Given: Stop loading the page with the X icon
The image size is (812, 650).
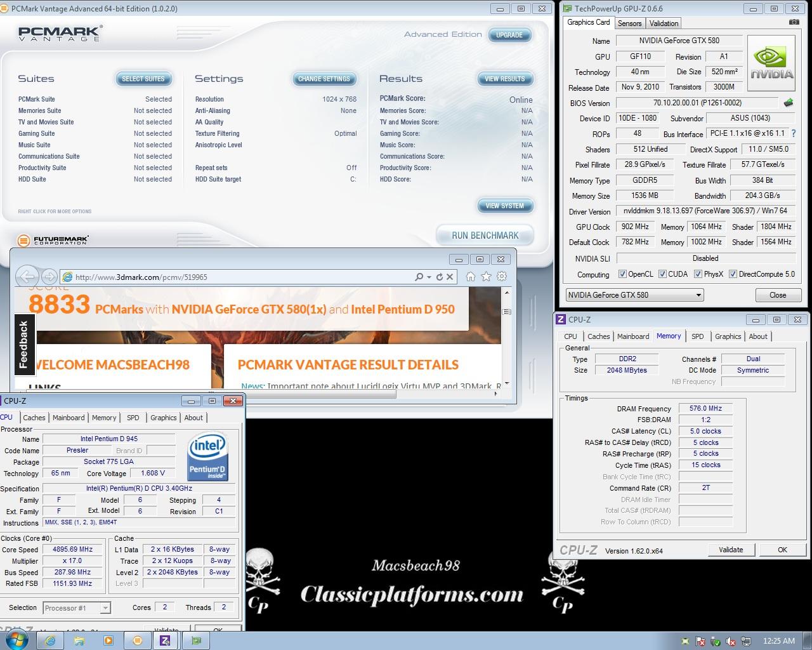Looking at the screenshot, I should pyautogui.click(x=450, y=277).
